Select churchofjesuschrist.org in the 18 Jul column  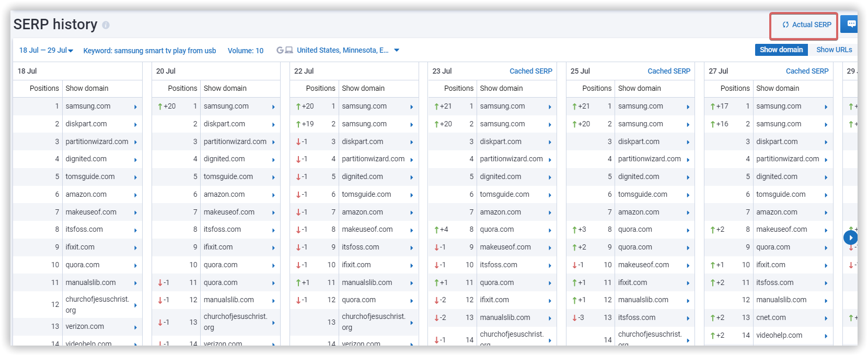(x=97, y=305)
